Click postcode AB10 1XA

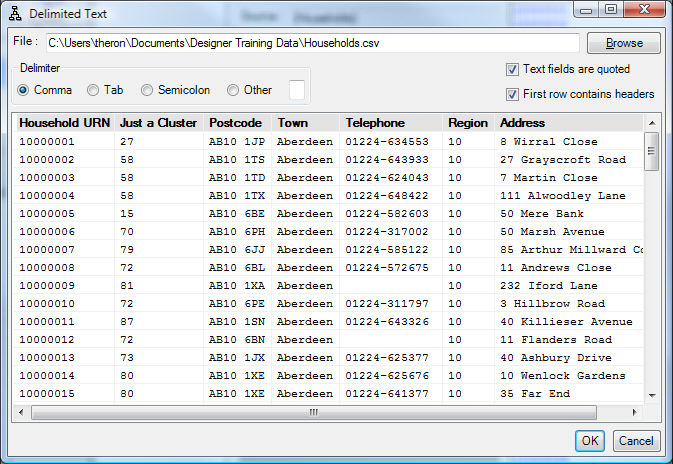(236, 286)
